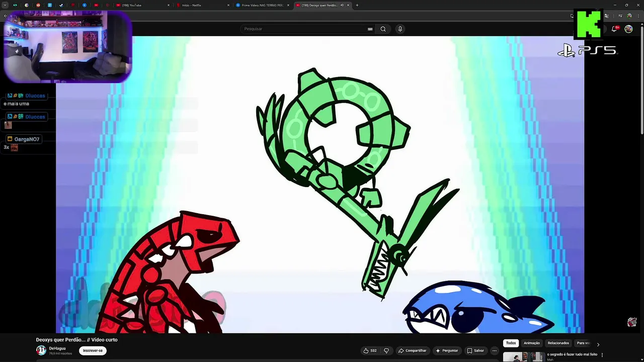Viewport: 644px width, 362px height.
Task: Show more filter chips with right arrow
Action: pyautogui.click(x=598, y=344)
